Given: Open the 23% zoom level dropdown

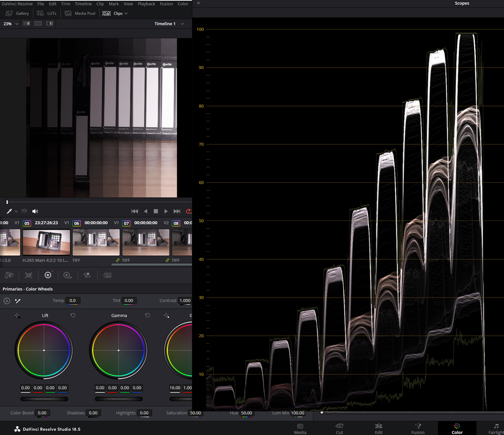Looking at the screenshot, I should 10,23.
